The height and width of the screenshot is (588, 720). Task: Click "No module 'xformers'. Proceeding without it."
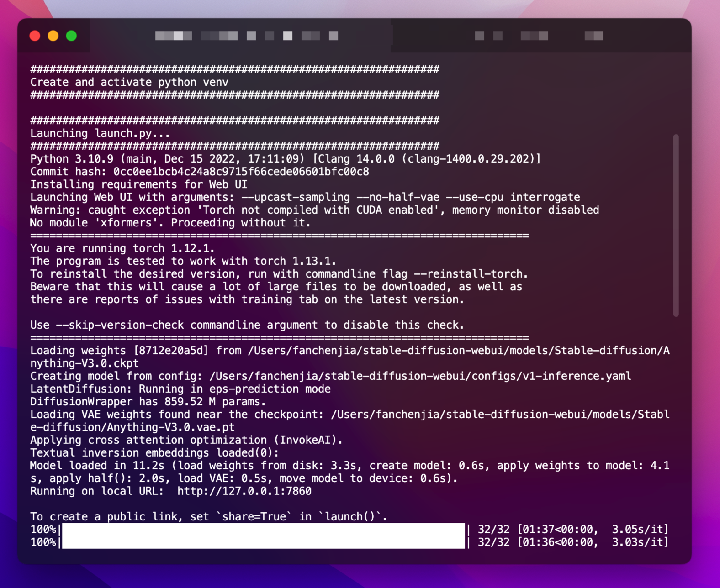click(x=170, y=223)
